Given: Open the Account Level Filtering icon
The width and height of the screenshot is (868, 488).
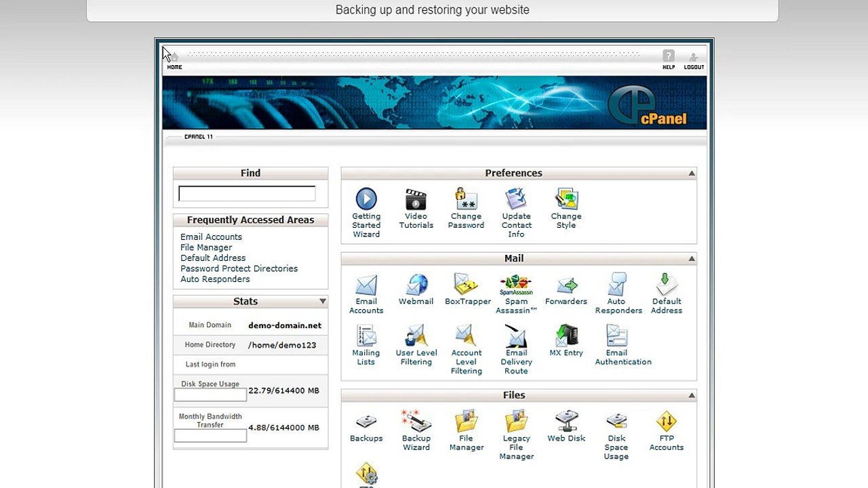Looking at the screenshot, I should coord(466,336).
